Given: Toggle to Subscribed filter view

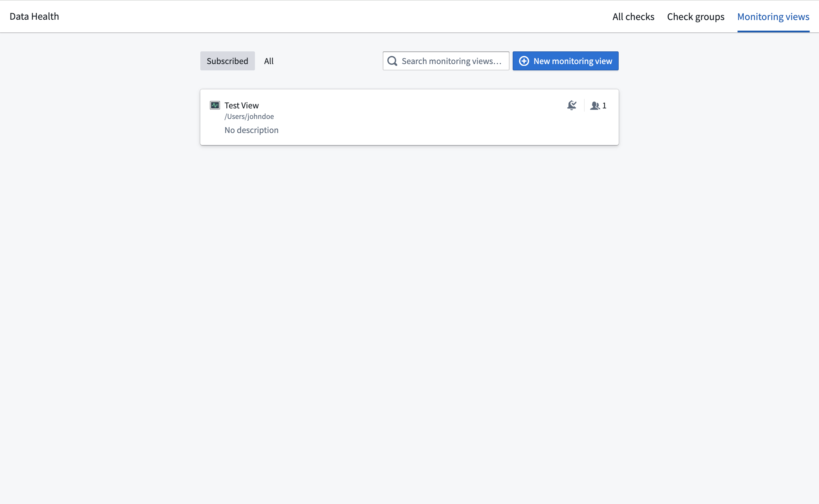Looking at the screenshot, I should pyautogui.click(x=227, y=61).
